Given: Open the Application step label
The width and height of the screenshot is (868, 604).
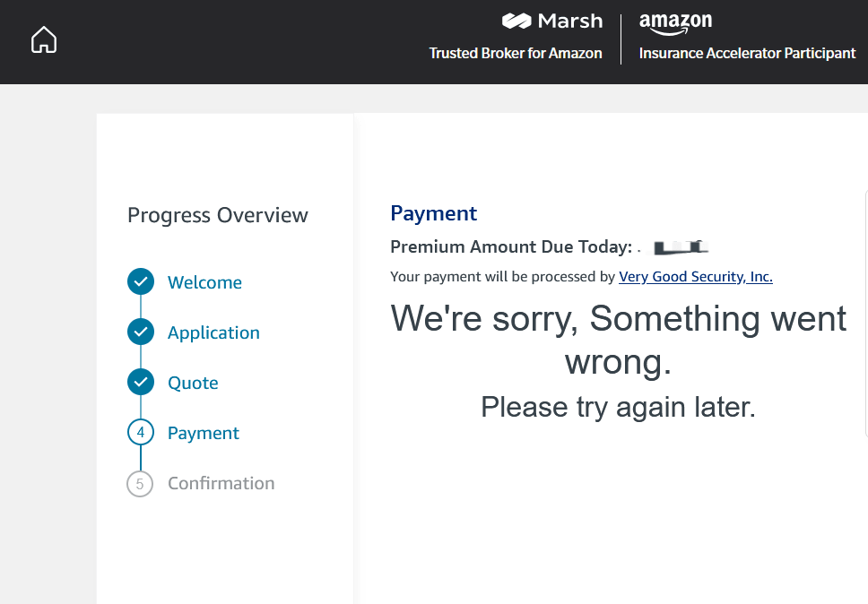Looking at the screenshot, I should pyautogui.click(x=213, y=333).
